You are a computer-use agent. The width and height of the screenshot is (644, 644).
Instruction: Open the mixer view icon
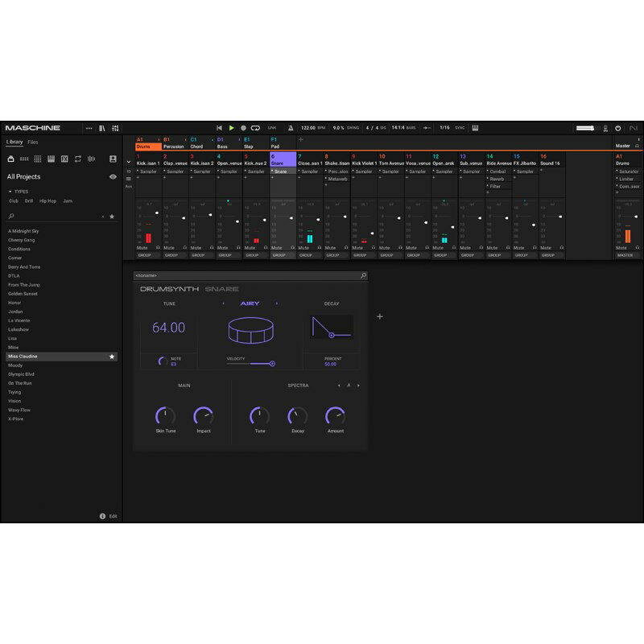[x=115, y=128]
